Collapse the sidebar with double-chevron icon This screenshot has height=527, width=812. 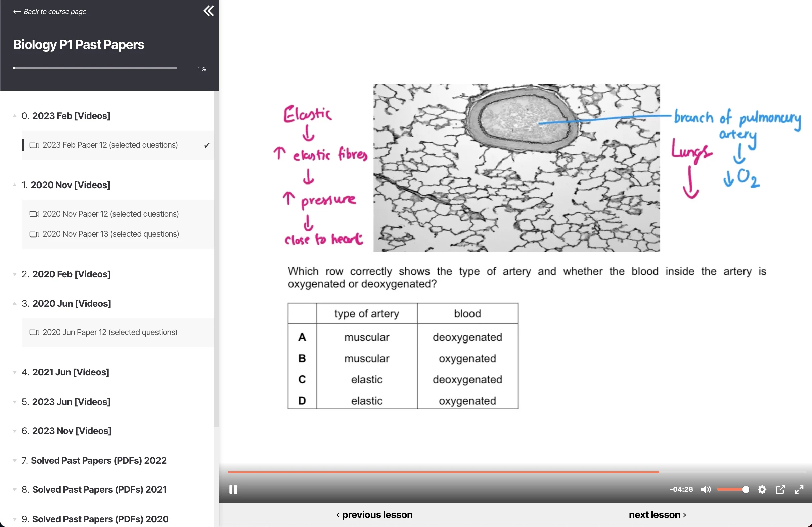coord(209,11)
